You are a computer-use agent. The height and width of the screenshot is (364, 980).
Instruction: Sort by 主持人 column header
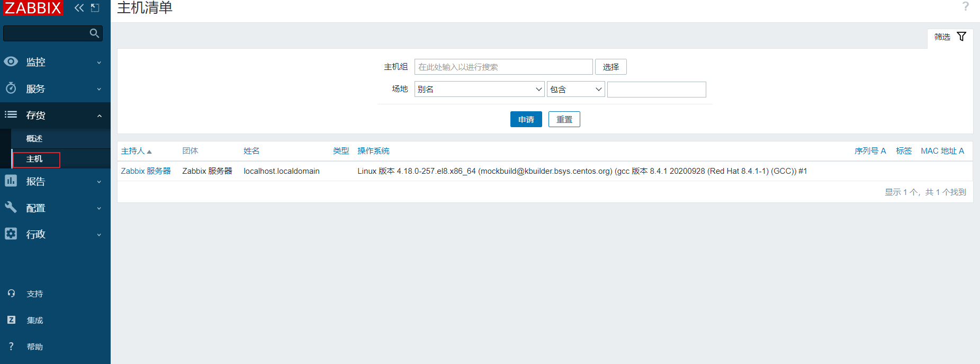pyautogui.click(x=136, y=151)
